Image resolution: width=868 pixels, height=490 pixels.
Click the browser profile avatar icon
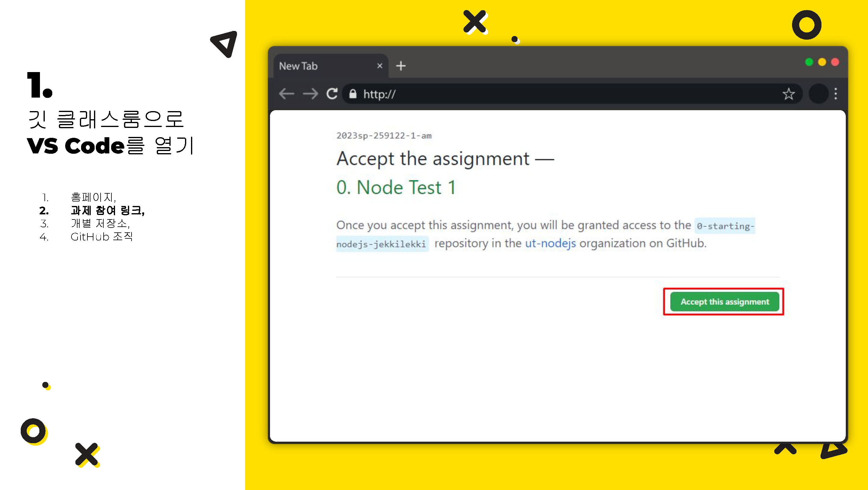(x=817, y=94)
